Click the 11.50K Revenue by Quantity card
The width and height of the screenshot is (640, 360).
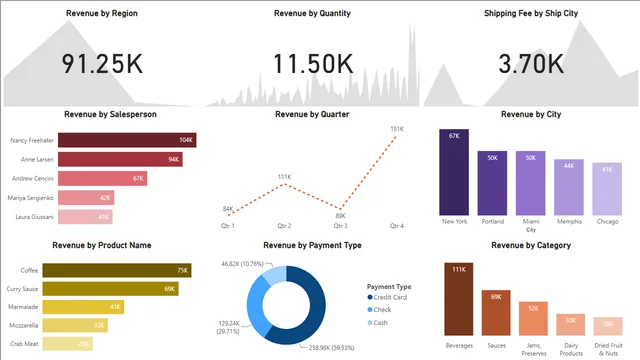tap(313, 64)
